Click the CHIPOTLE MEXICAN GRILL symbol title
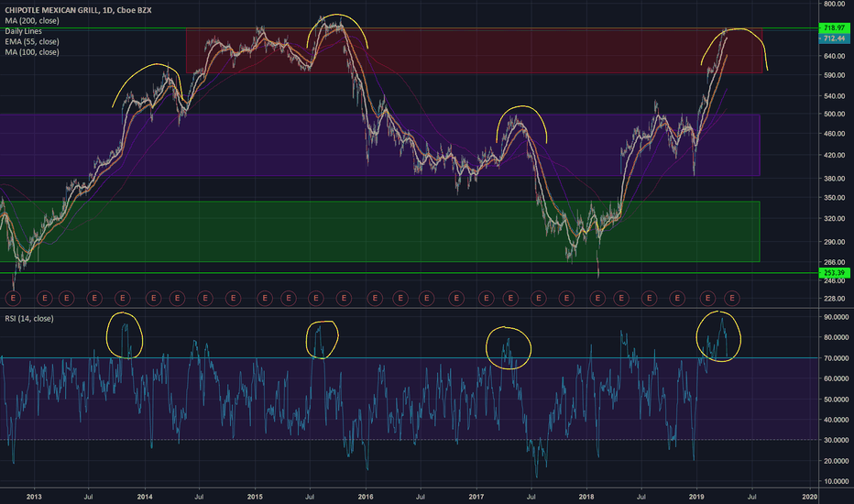The width and height of the screenshot is (854, 504). tap(78, 10)
